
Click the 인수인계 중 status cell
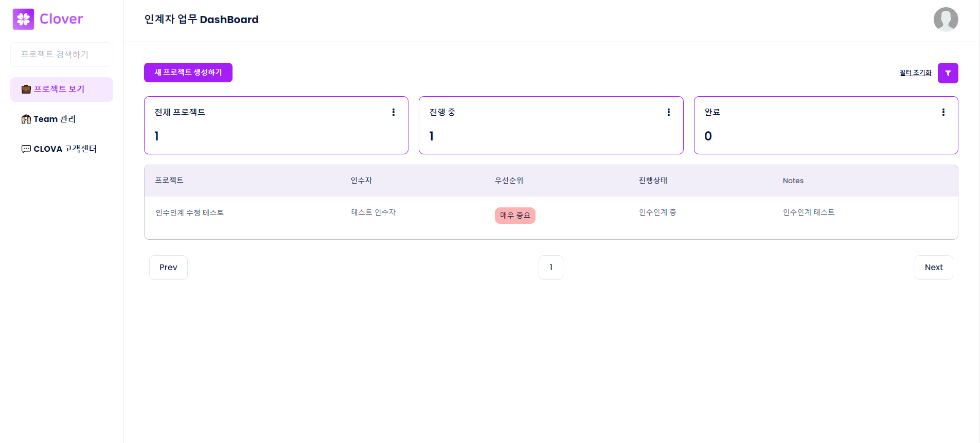pyautogui.click(x=657, y=212)
